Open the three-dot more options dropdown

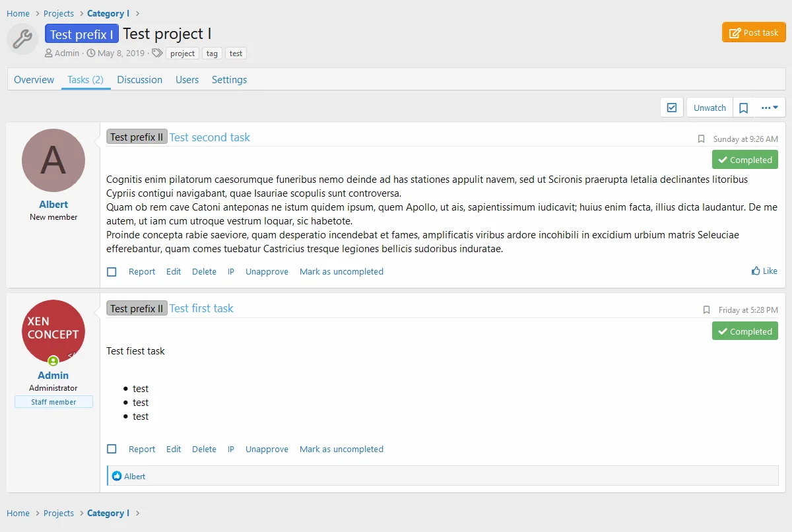click(x=770, y=108)
